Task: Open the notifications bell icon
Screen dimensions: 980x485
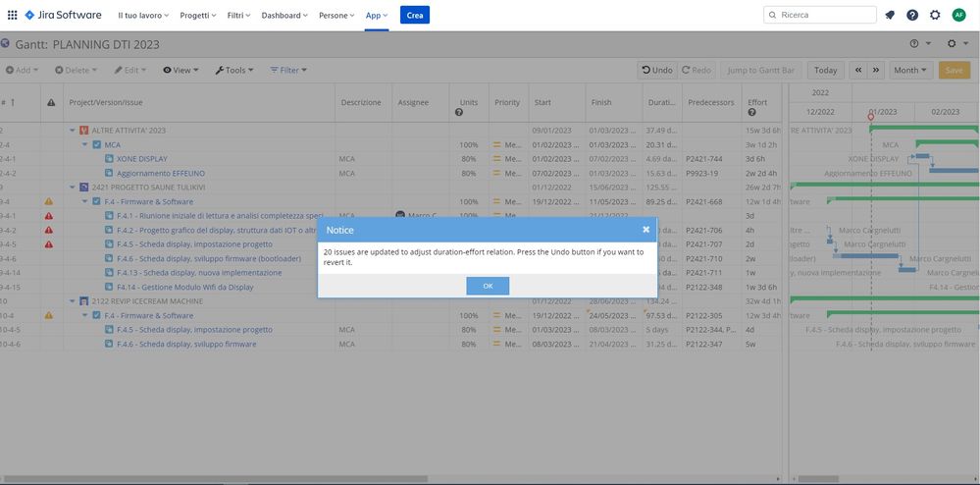Action: click(890, 15)
